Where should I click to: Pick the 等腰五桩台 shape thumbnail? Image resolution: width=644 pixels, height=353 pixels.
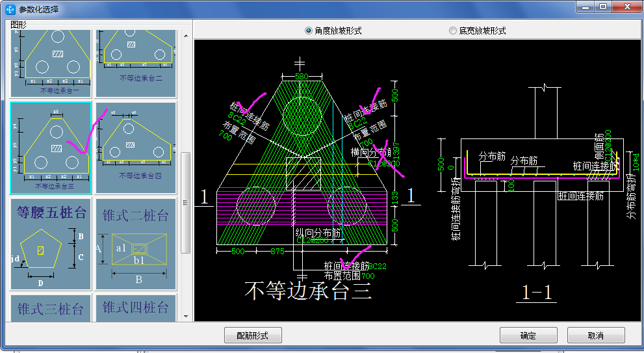click(x=51, y=244)
